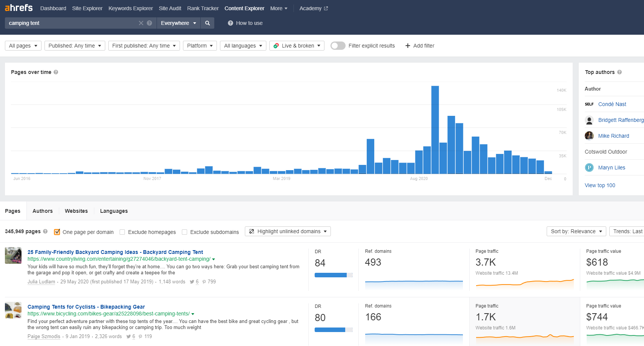
Task: Open Camping Tents for Cyclists result
Action: coord(86,307)
